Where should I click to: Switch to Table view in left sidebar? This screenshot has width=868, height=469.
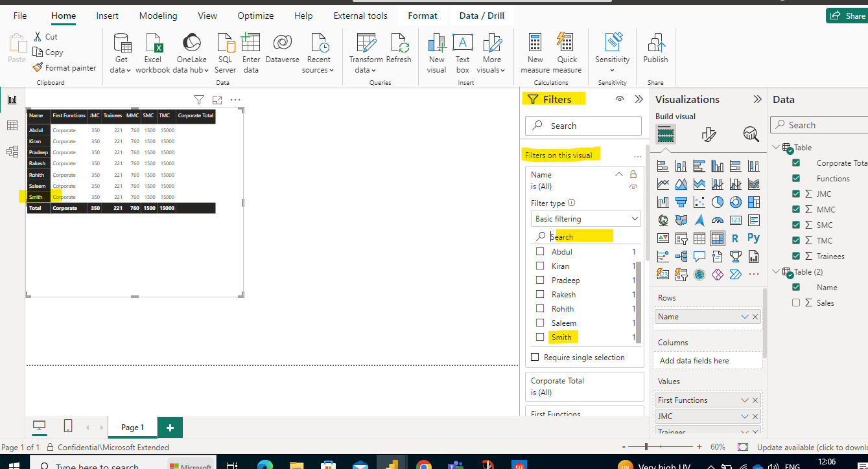tap(12, 126)
